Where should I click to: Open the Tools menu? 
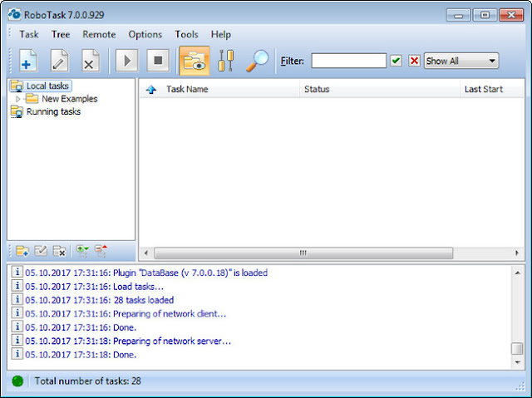(x=186, y=35)
